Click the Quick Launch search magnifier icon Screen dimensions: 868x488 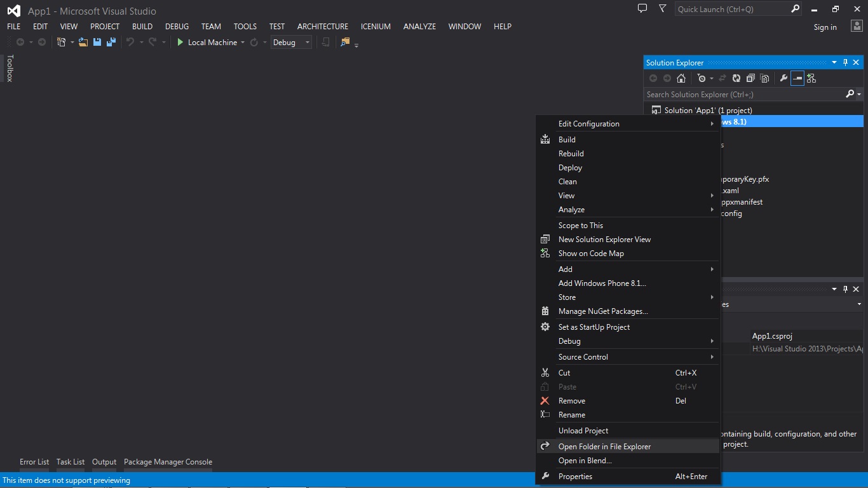796,9
